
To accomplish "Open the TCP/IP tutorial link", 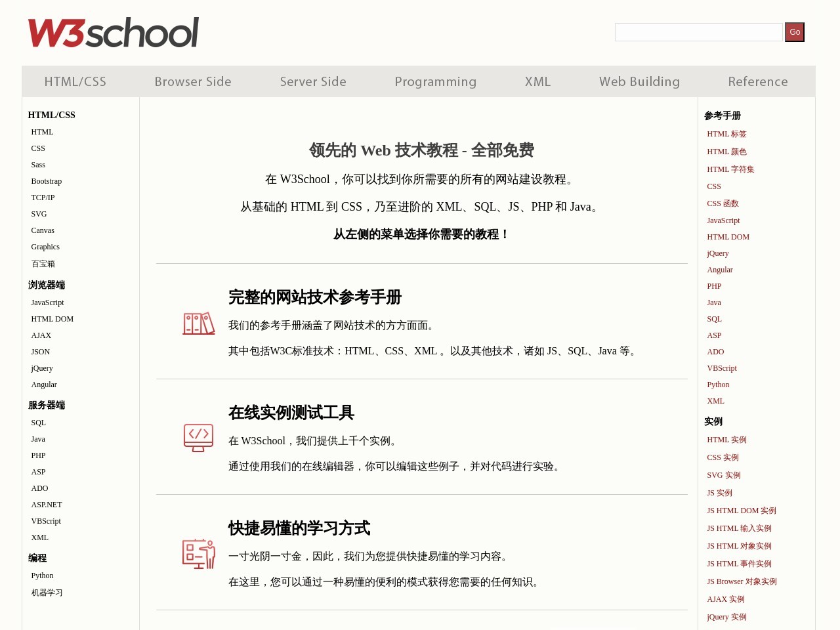I will point(43,198).
